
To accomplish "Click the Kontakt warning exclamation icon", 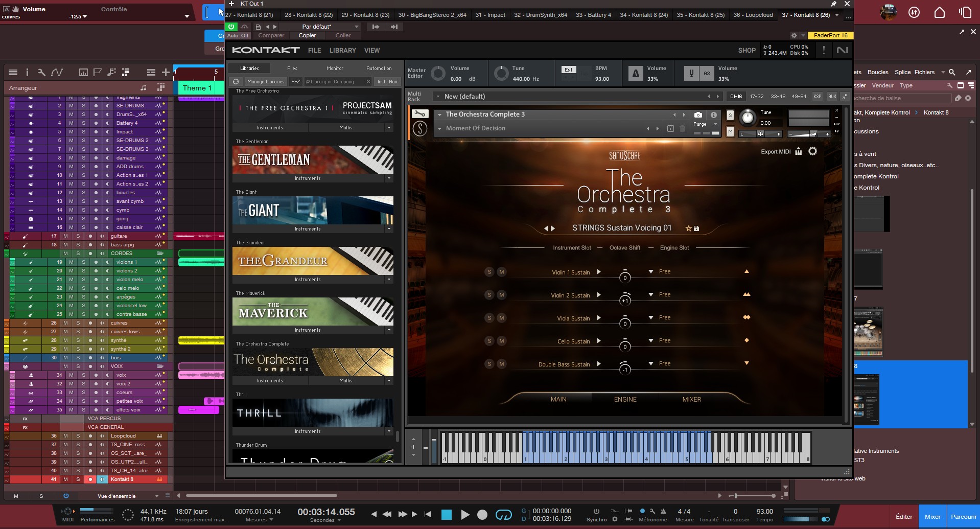I will pos(823,50).
